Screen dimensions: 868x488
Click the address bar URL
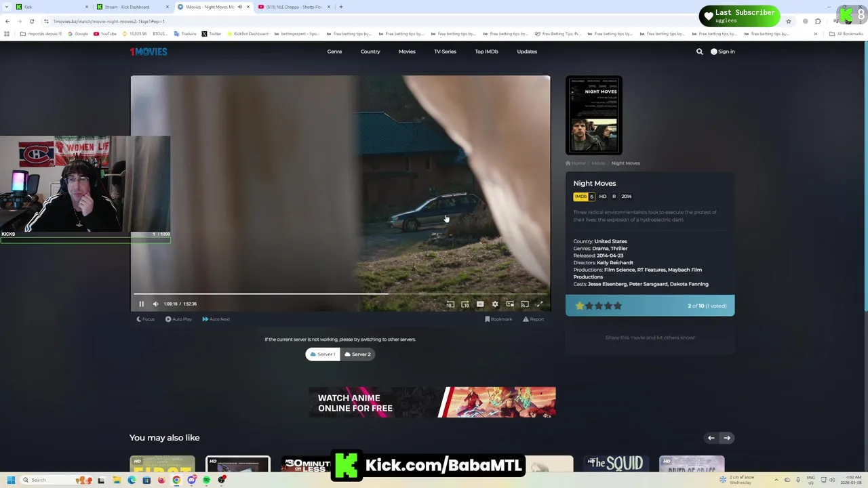pos(108,21)
